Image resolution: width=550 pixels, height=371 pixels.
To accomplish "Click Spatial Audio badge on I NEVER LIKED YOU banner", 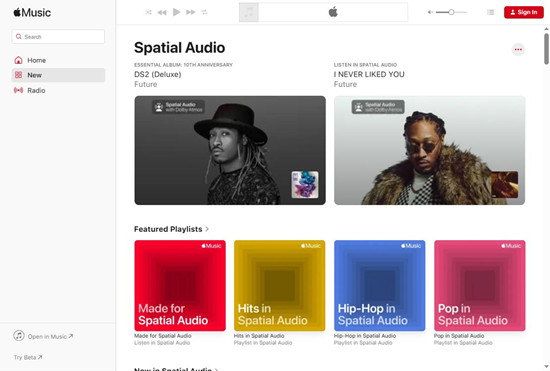I will click(x=378, y=107).
